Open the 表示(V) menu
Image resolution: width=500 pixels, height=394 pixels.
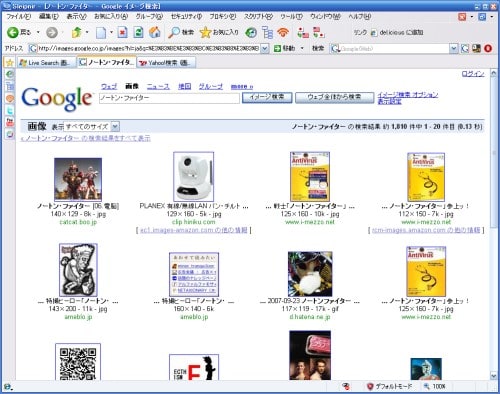(76, 16)
